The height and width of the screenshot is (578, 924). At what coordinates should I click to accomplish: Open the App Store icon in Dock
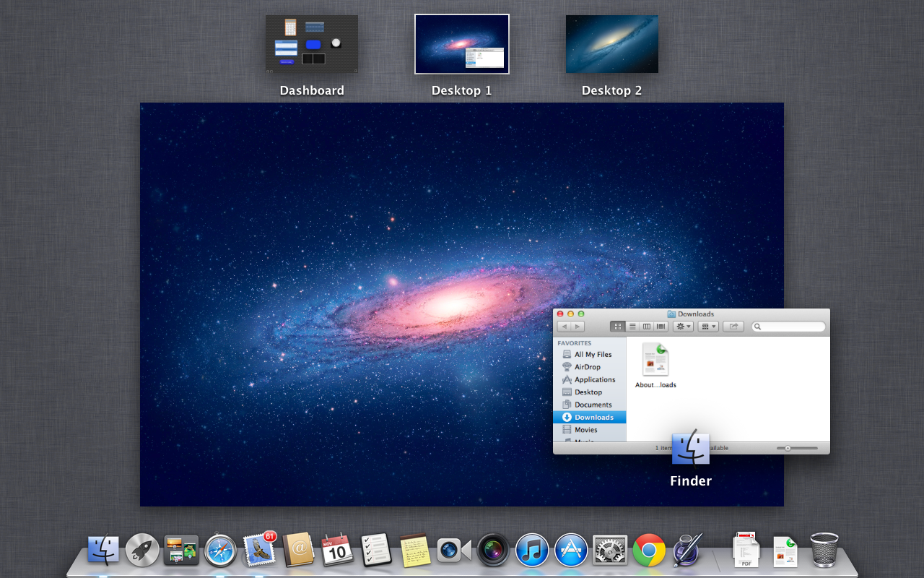tap(571, 551)
